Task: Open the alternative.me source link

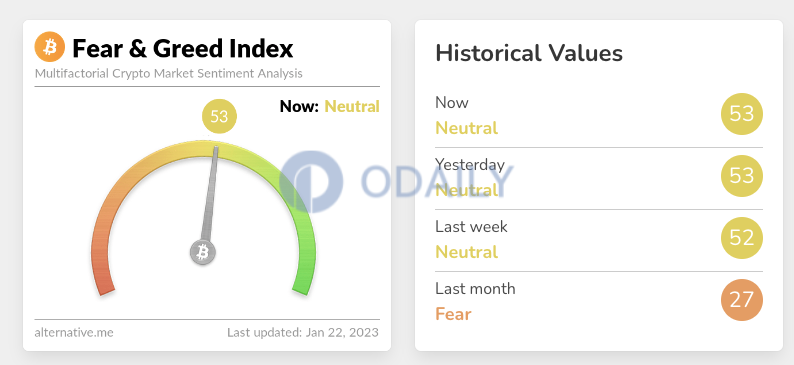Action: click(x=74, y=333)
